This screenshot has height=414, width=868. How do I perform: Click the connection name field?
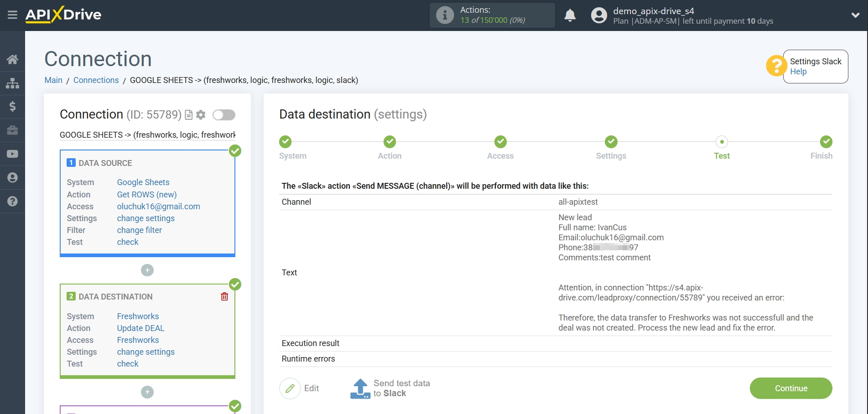pyautogui.click(x=147, y=135)
